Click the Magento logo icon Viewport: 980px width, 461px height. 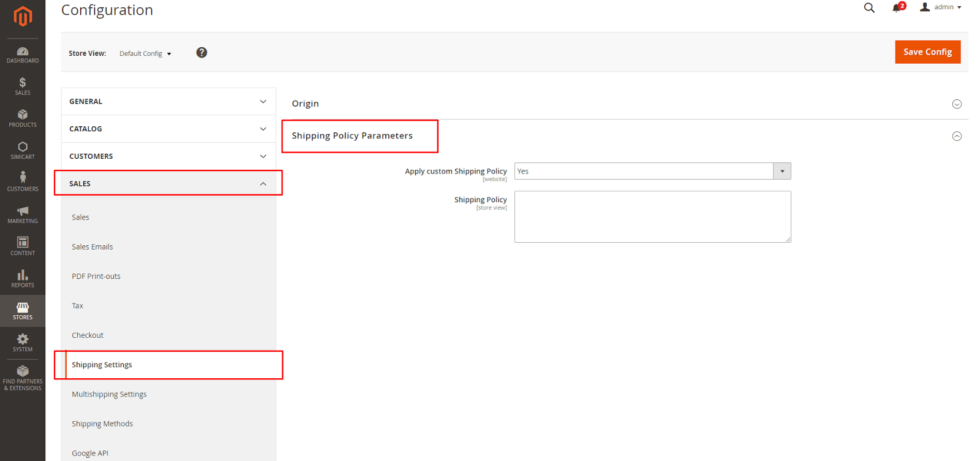[23, 16]
